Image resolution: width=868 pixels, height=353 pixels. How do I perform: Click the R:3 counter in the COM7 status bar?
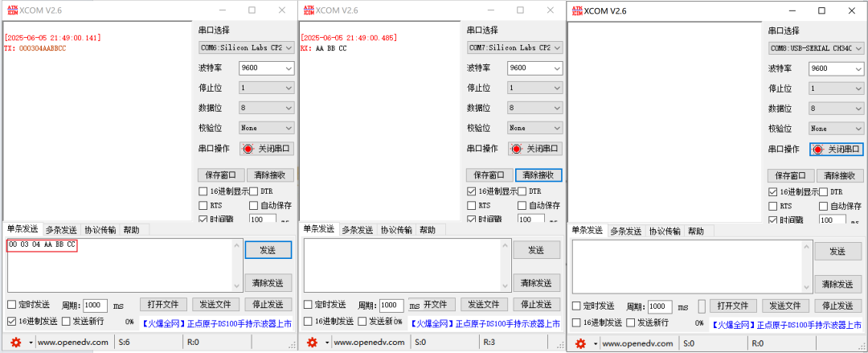[489, 343]
